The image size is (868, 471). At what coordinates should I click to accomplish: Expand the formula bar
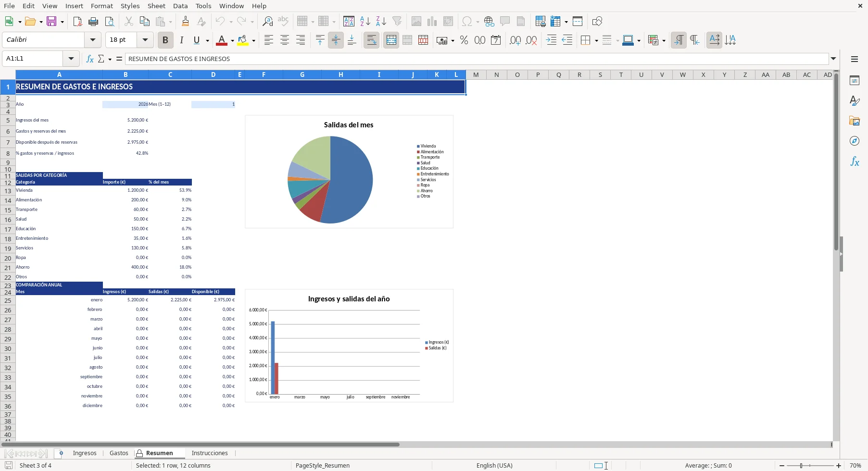click(833, 59)
